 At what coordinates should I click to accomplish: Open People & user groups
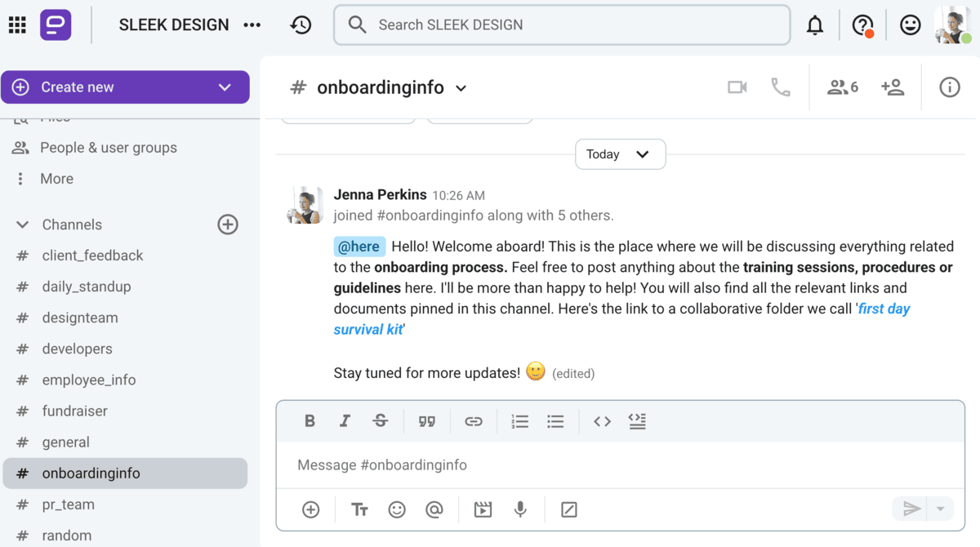(x=108, y=148)
